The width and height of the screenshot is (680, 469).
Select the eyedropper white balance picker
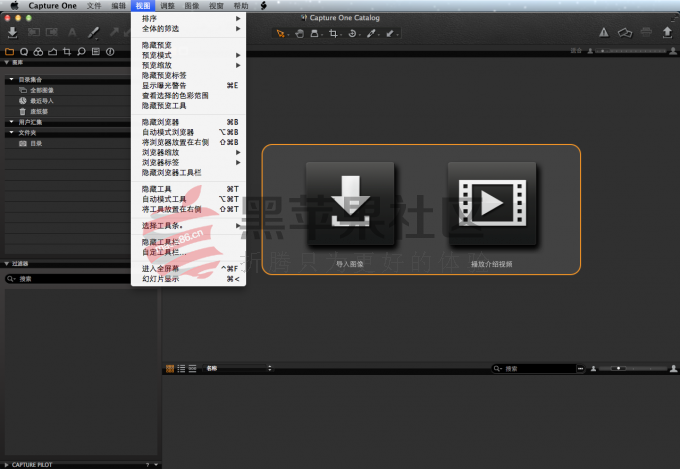pos(371,33)
